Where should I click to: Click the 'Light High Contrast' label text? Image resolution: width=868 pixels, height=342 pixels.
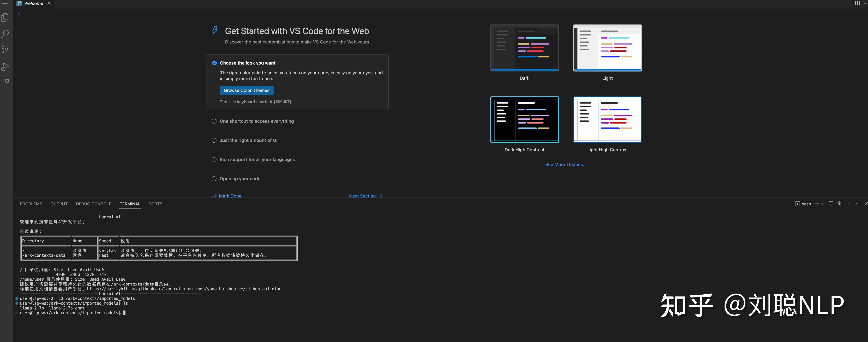point(607,150)
